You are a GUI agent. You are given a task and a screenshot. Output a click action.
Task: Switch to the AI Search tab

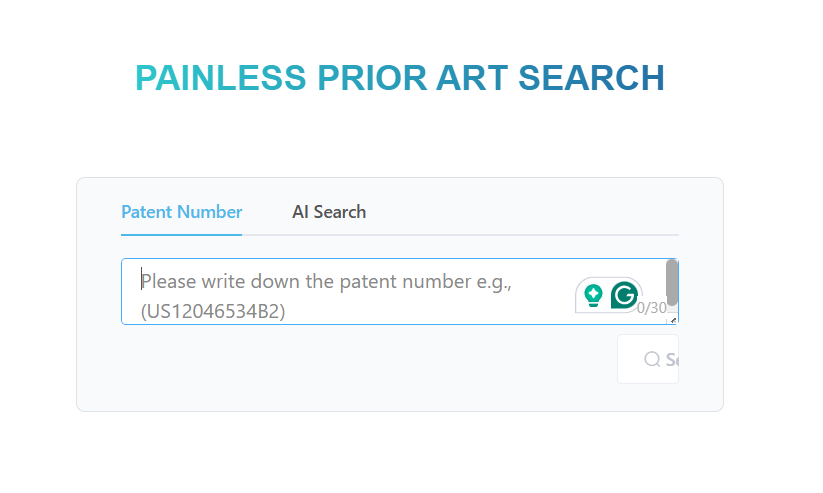329,212
